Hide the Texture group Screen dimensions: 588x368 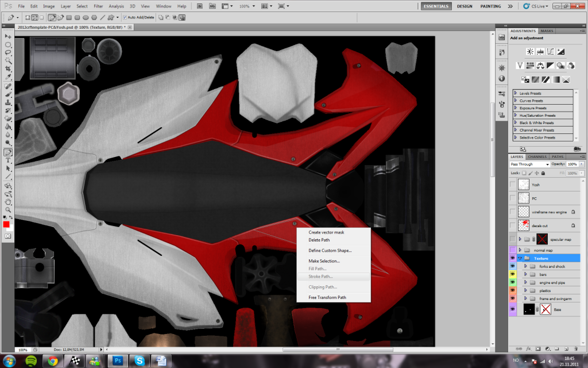(x=513, y=258)
